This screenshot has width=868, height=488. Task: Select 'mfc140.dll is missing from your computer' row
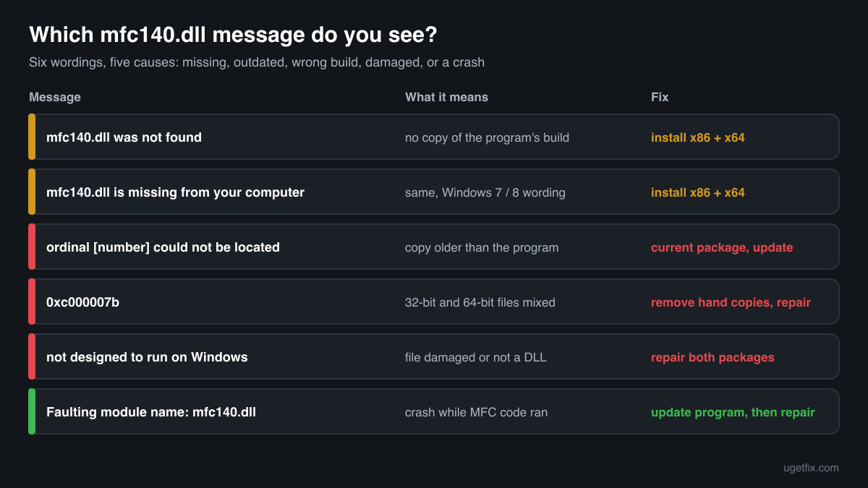434,192
